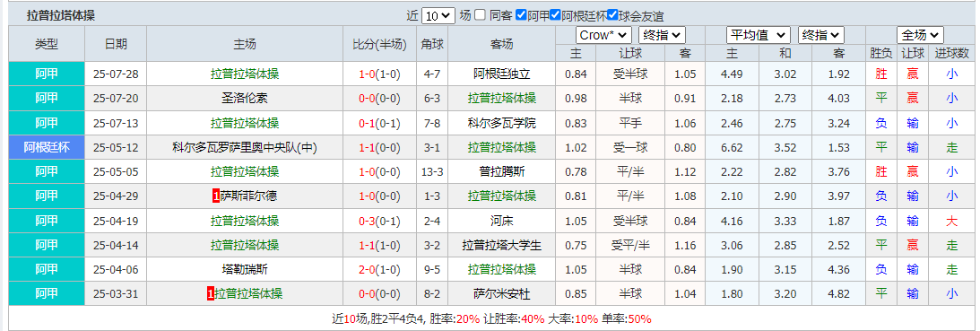Open the 全场 period dropdown
The width and height of the screenshot is (980, 331).
pyautogui.click(x=920, y=35)
